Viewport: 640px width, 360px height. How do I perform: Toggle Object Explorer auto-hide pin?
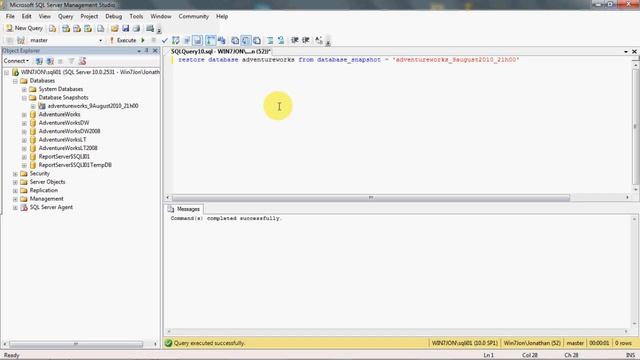tap(147, 51)
